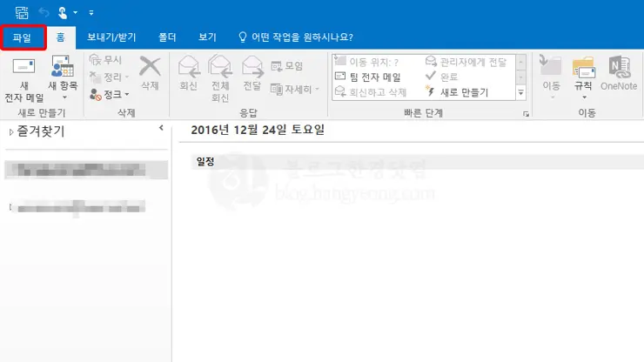Screen dimensions: 644x362
Task: Click the send/receive all folders icon
Action: [22, 12]
